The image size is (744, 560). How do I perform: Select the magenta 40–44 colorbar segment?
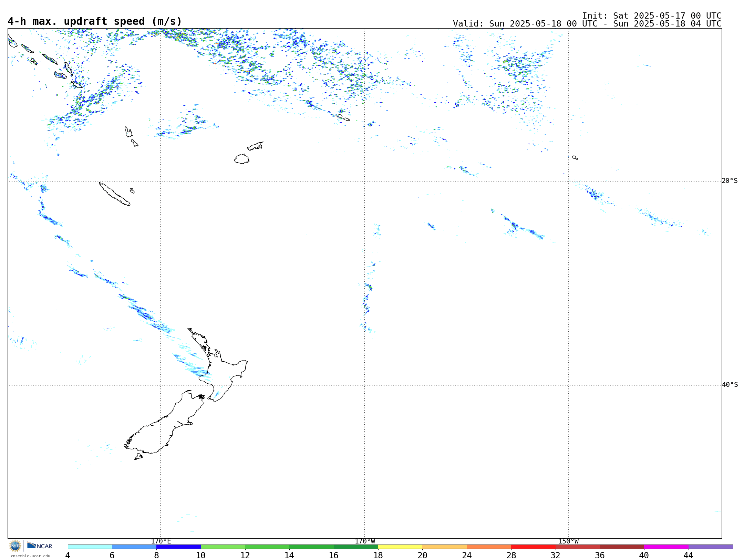[x=666, y=547]
